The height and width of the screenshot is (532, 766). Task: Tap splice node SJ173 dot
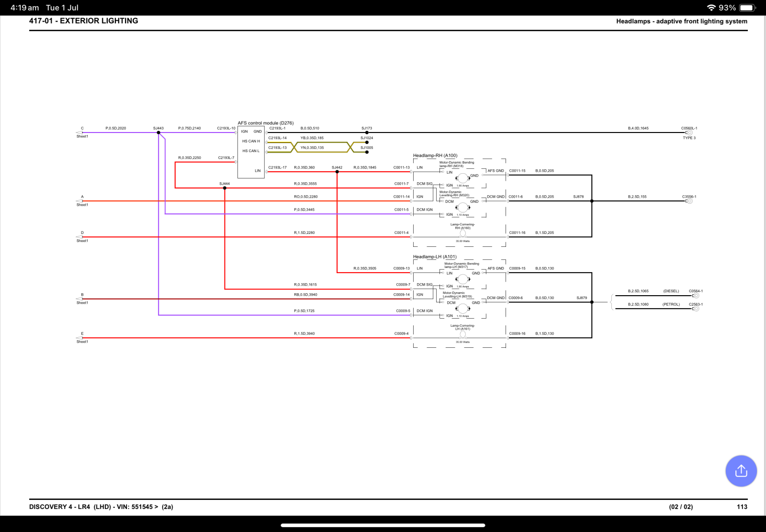coord(367,133)
